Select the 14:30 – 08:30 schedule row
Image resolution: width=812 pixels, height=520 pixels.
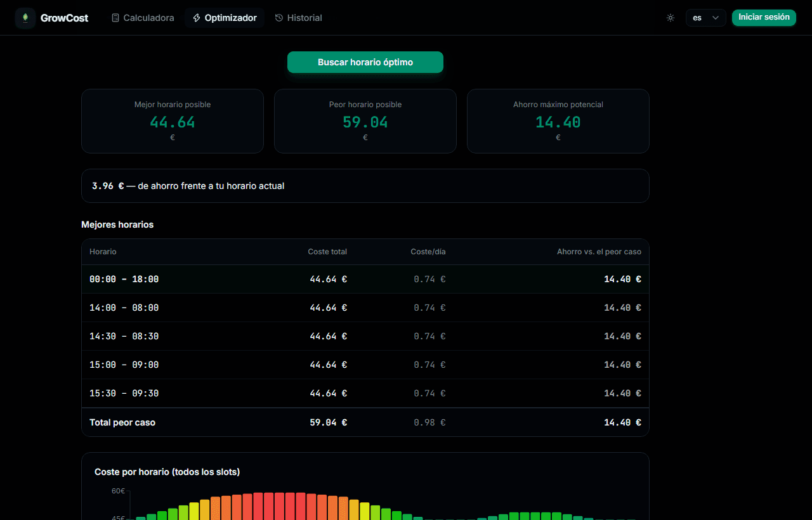(x=365, y=336)
